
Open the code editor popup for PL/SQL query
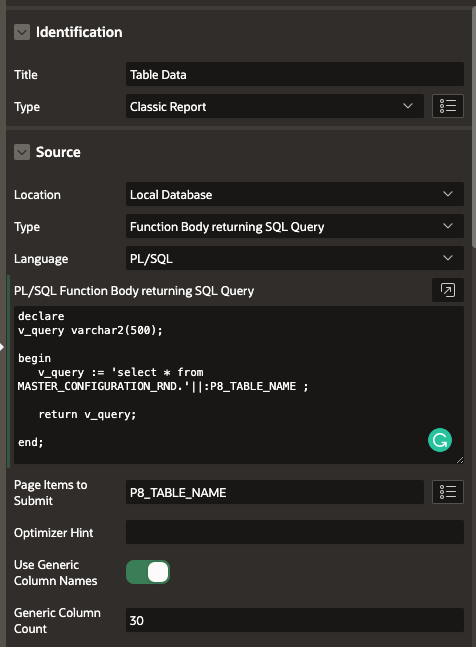click(x=448, y=290)
